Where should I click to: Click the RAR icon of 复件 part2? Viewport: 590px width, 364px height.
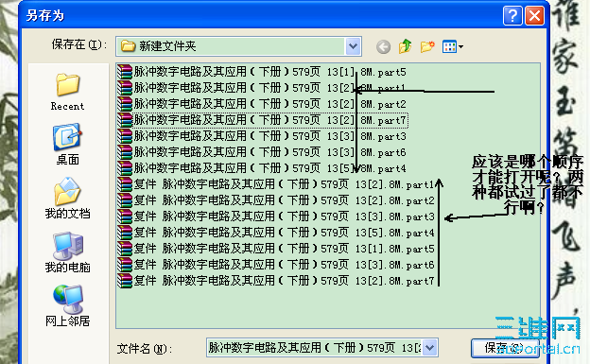click(x=125, y=200)
